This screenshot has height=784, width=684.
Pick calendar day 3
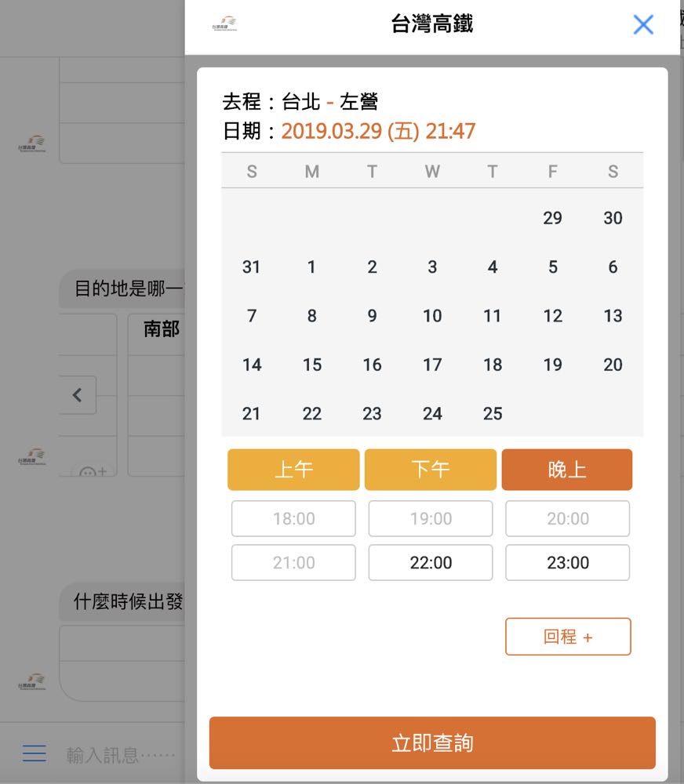click(x=432, y=267)
